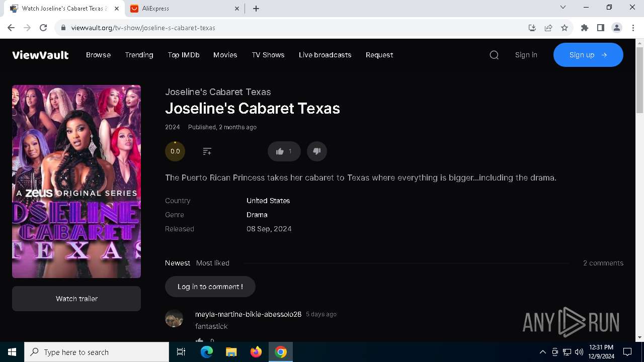The width and height of the screenshot is (644, 362).
Task: Switch to the AliExpress tab
Action: pyautogui.click(x=185, y=9)
